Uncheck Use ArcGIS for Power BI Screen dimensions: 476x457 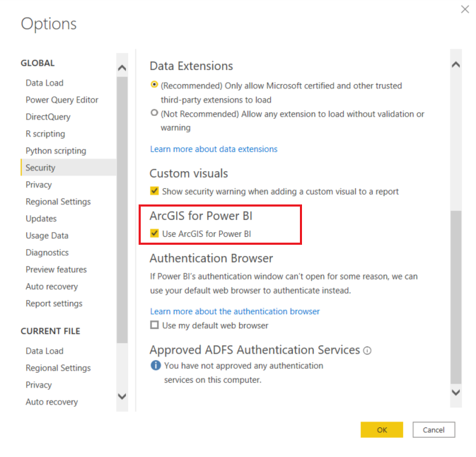(154, 233)
